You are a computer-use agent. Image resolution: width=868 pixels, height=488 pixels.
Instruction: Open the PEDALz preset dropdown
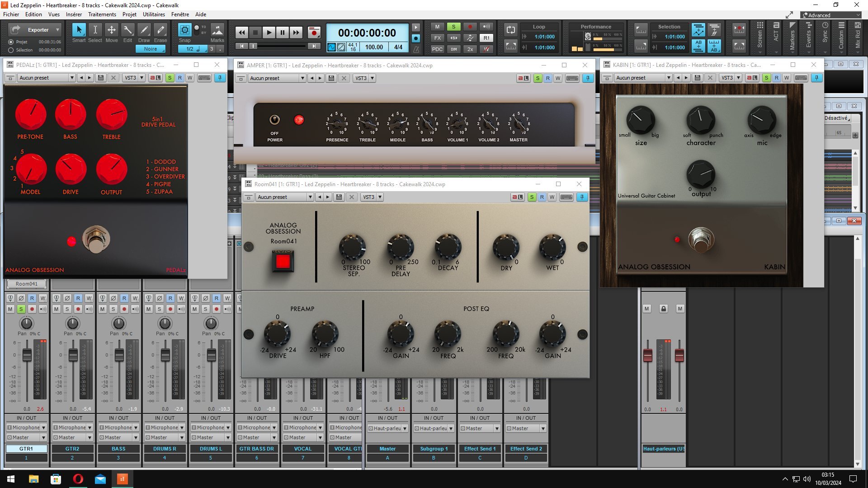tap(71, 78)
